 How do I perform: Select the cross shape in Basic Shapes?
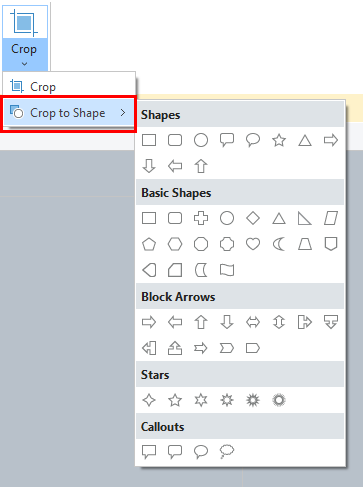point(201,218)
